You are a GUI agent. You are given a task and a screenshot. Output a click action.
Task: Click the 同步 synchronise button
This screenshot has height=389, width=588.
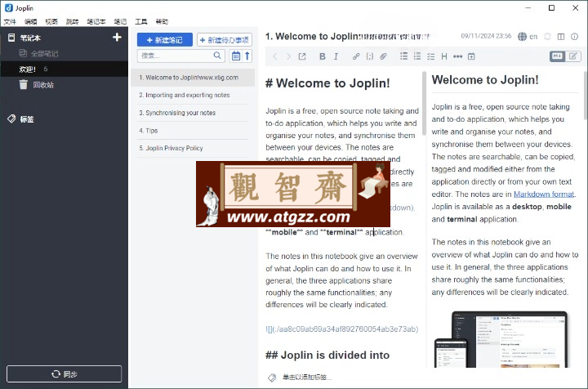tap(65, 374)
